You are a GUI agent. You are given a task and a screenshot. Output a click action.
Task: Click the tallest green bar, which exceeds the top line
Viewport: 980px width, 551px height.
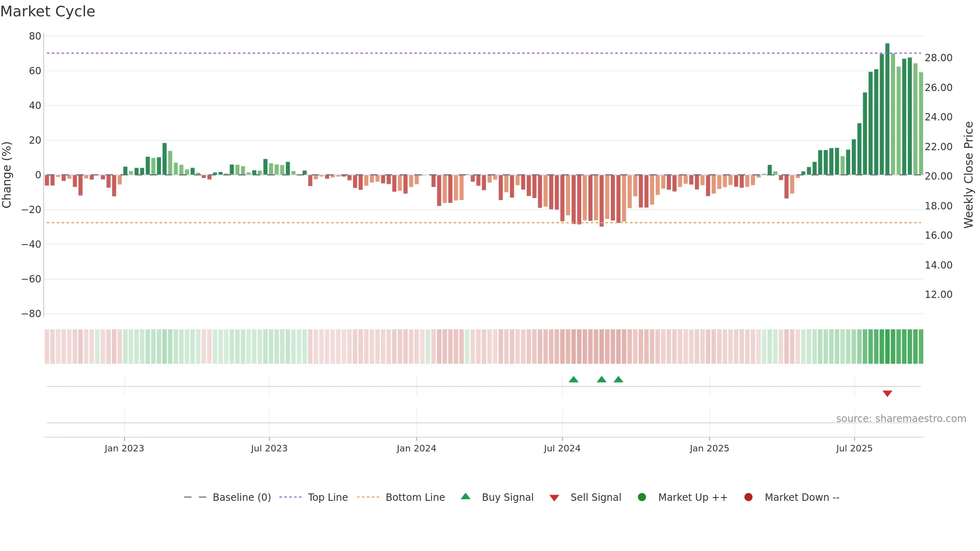(887, 109)
